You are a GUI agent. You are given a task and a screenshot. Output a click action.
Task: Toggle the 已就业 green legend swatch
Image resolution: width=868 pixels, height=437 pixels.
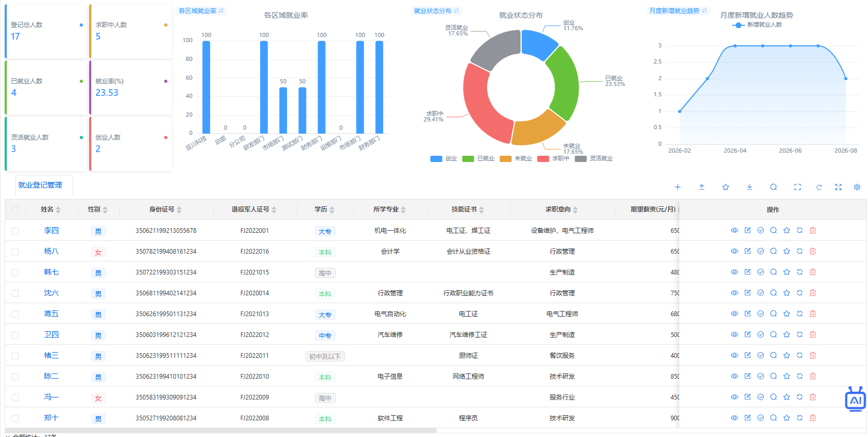point(468,159)
